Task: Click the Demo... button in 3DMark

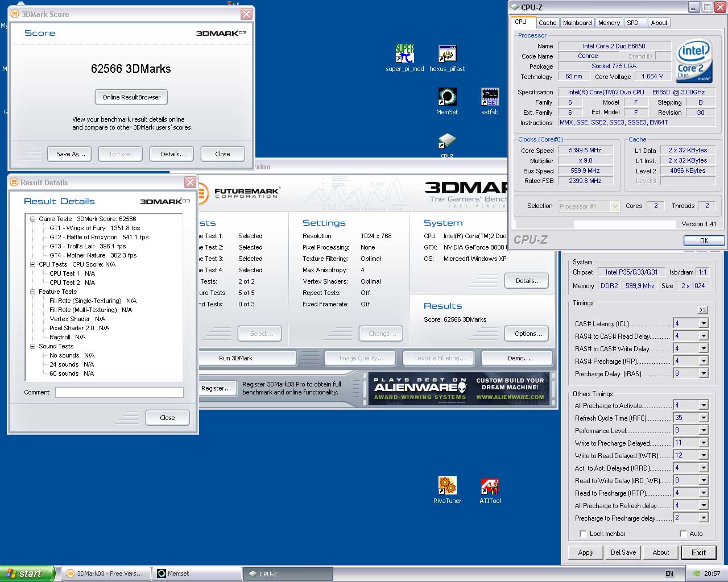Action: (x=517, y=358)
